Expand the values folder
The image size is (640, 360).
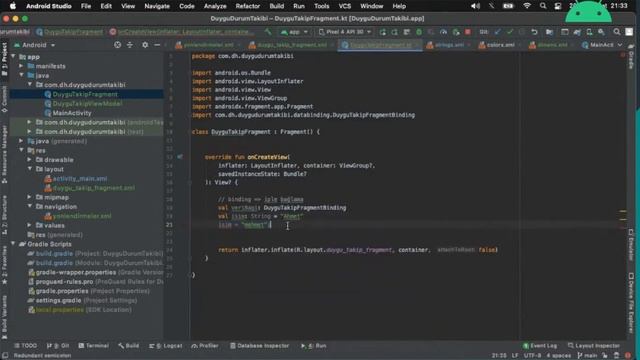click(29, 225)
